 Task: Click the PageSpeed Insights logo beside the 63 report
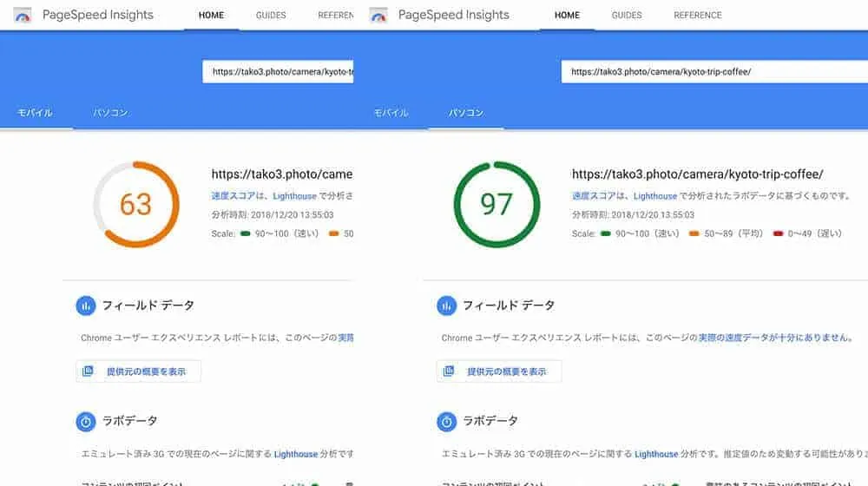[x=23, y=16]
